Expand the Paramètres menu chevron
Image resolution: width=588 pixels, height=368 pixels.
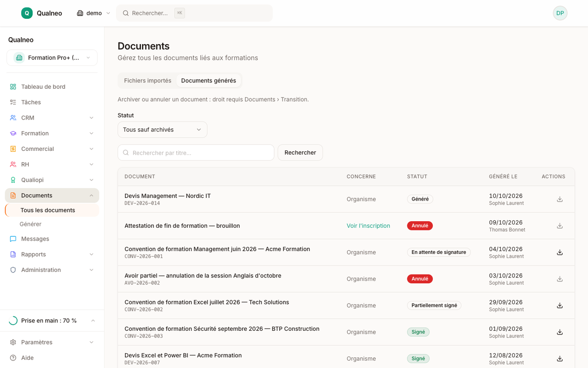pos(91,342)
